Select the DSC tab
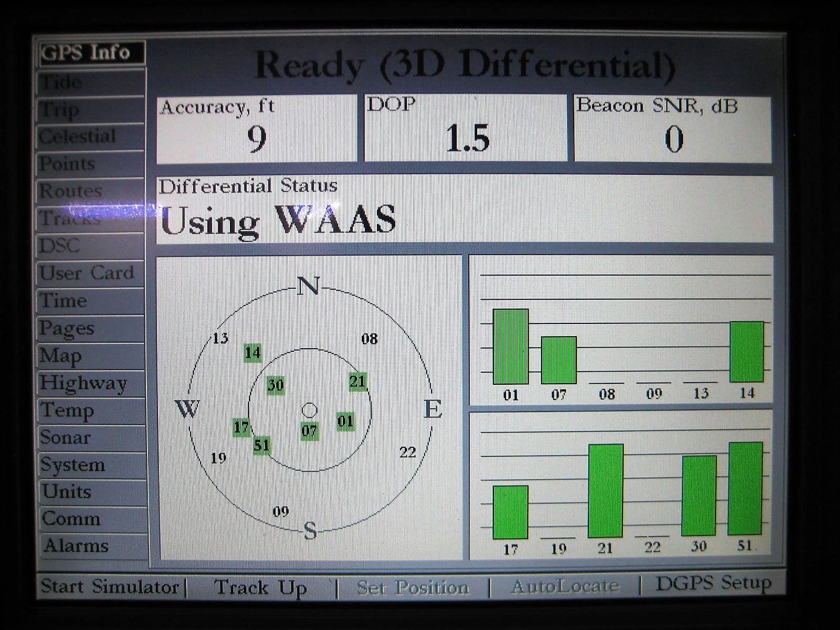Viewport: 840px width, 630px height. pyautogui.click(x=91, y=246)
